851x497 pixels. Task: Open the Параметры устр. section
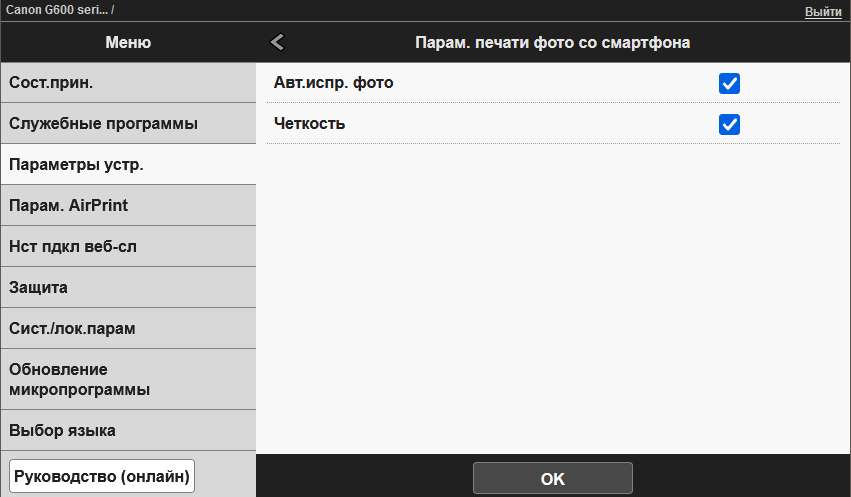(128, 164)
